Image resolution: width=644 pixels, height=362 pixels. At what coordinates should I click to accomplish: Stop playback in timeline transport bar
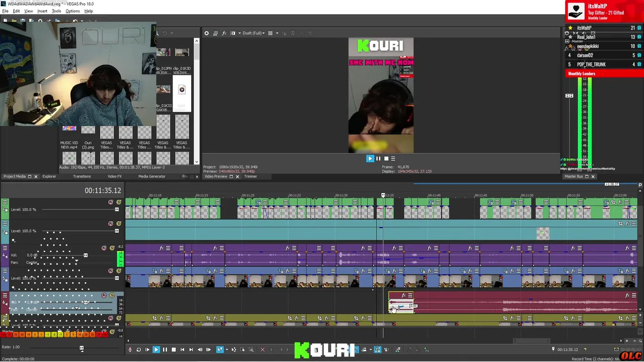click(x=174, y=349)
